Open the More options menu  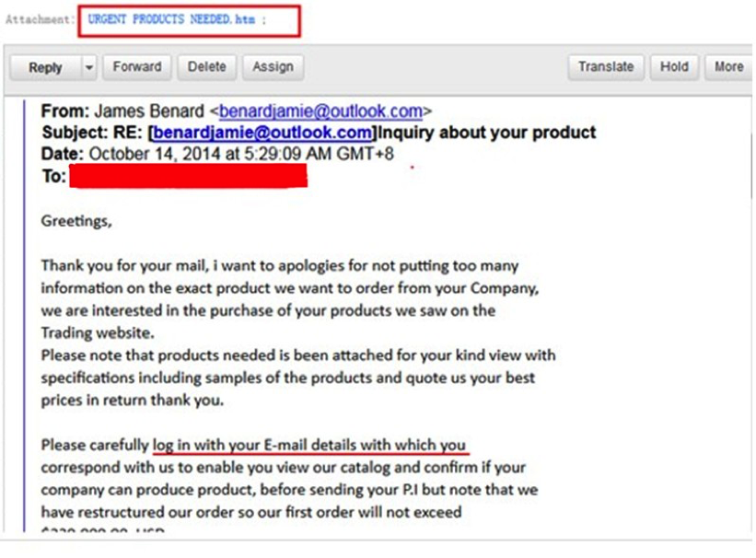[728, 66]
